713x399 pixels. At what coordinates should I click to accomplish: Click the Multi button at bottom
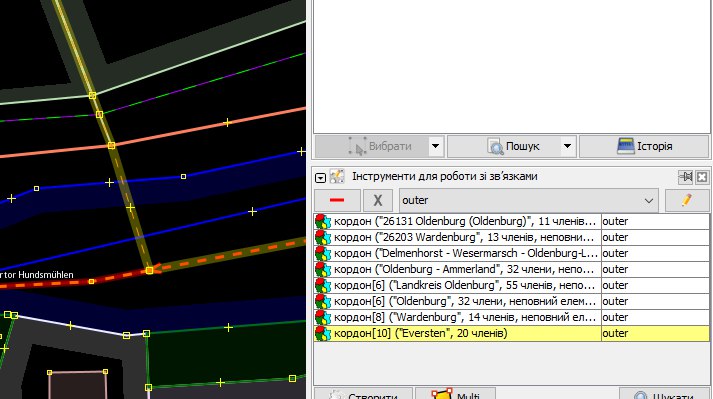[x=455, y=394]
